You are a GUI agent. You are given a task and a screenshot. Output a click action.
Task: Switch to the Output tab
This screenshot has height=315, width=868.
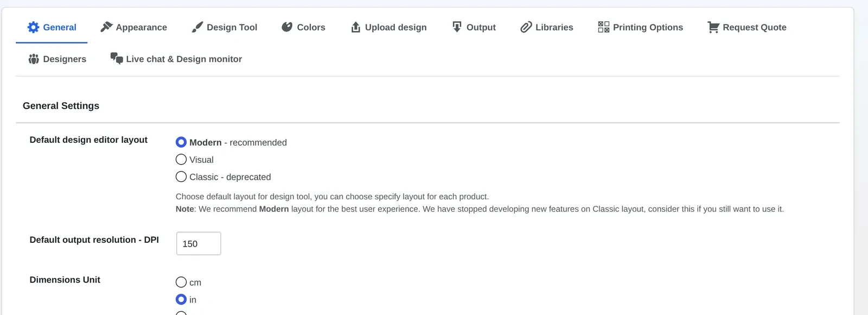point(474,27)
